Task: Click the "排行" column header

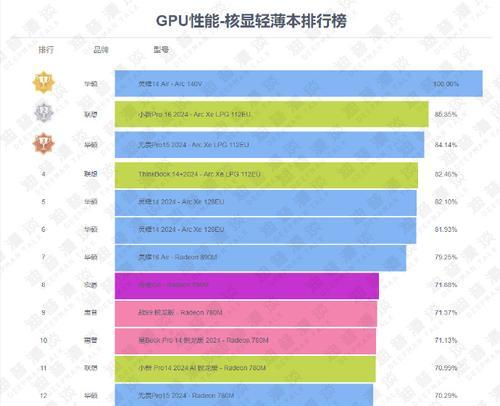Action: click(x=46, y=50)
